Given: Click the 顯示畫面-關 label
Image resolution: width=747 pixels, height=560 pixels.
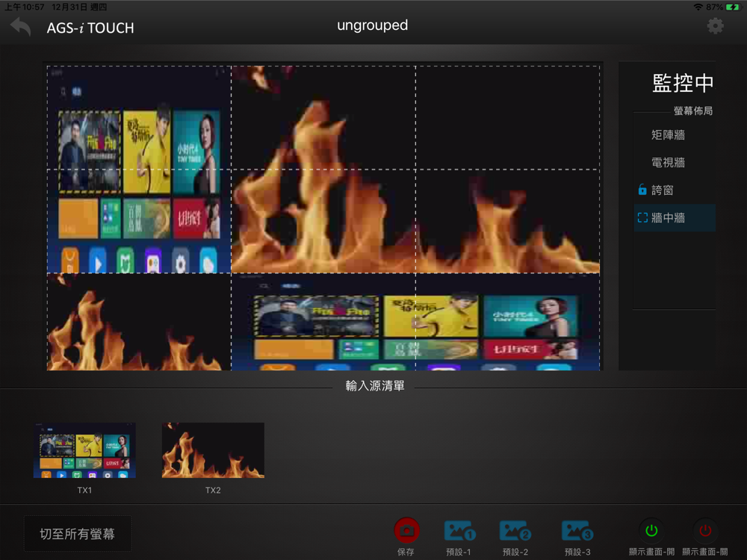Looking at the screenshot, I should click(x=705, y=552).
